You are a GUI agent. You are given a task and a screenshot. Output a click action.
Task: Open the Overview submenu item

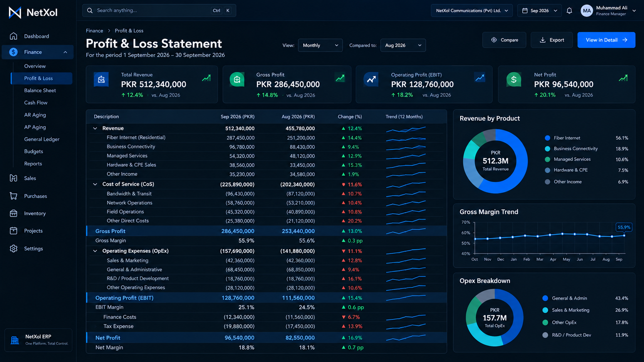point(35,66)
